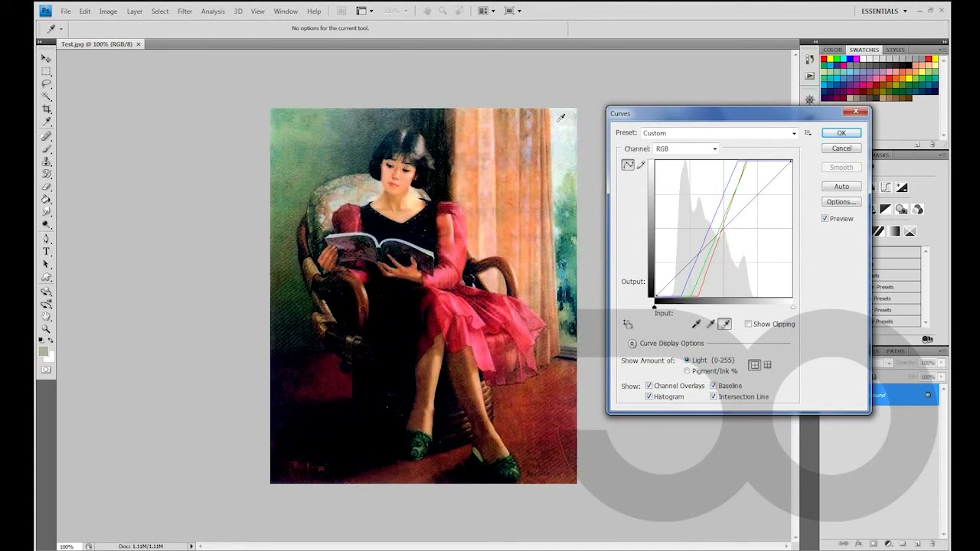
Task: Open the File menu
Action: click(x=66, y=11)
